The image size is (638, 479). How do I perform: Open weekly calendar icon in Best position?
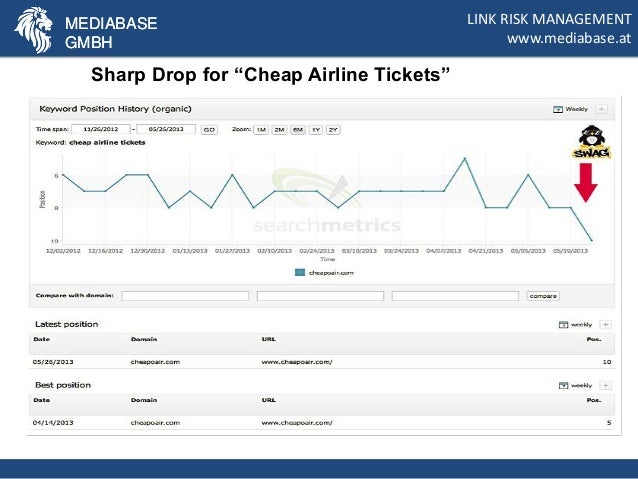click(x=564, y=385)
